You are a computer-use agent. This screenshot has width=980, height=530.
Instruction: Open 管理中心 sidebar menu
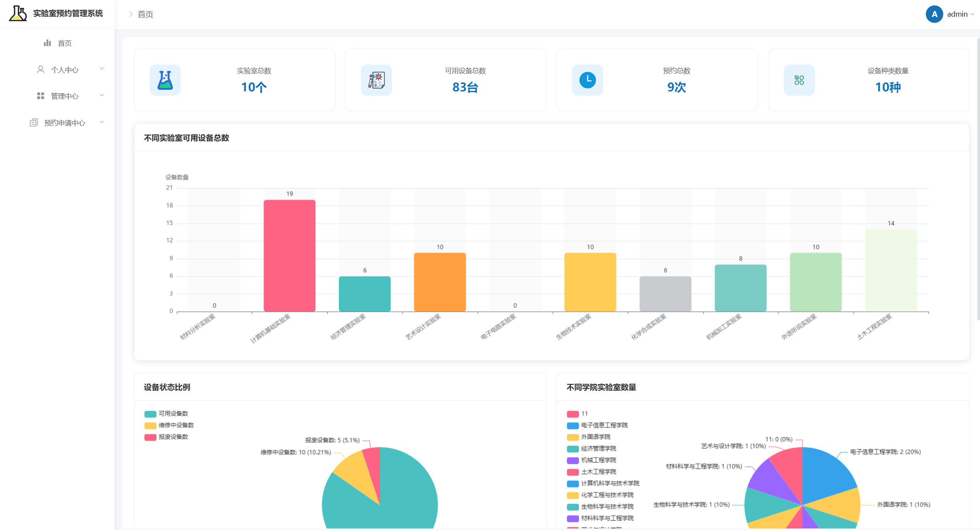57,96
